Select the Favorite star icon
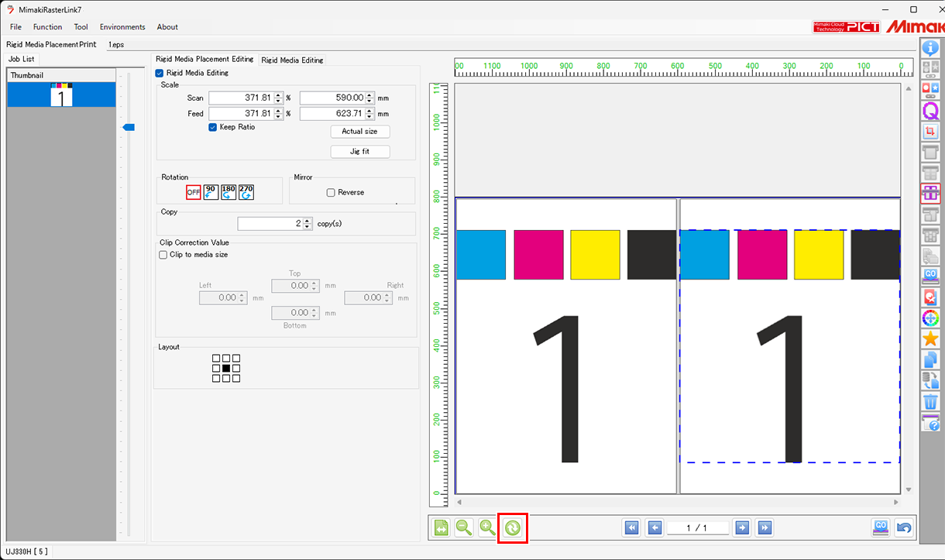 pyautogui.click(x=930, y=338)
